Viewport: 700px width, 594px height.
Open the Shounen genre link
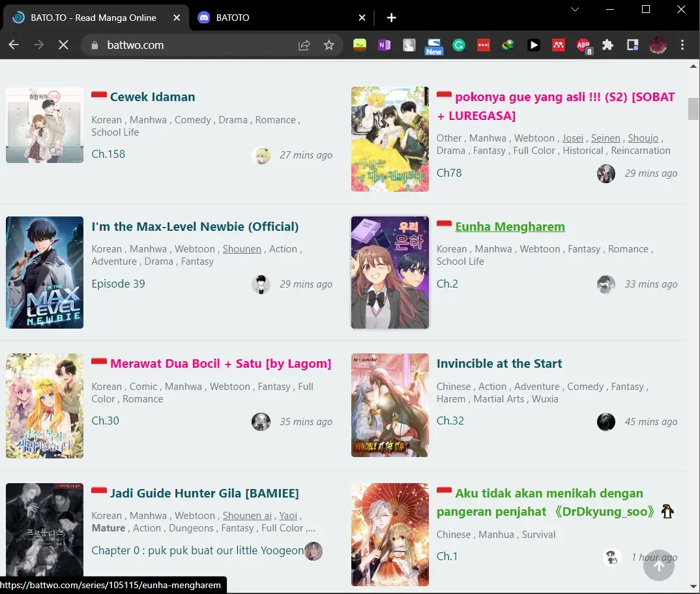242,248
